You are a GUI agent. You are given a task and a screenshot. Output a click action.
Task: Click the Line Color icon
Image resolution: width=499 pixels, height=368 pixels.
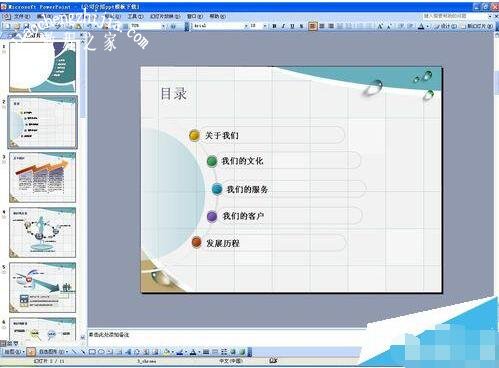click(180, 352)
